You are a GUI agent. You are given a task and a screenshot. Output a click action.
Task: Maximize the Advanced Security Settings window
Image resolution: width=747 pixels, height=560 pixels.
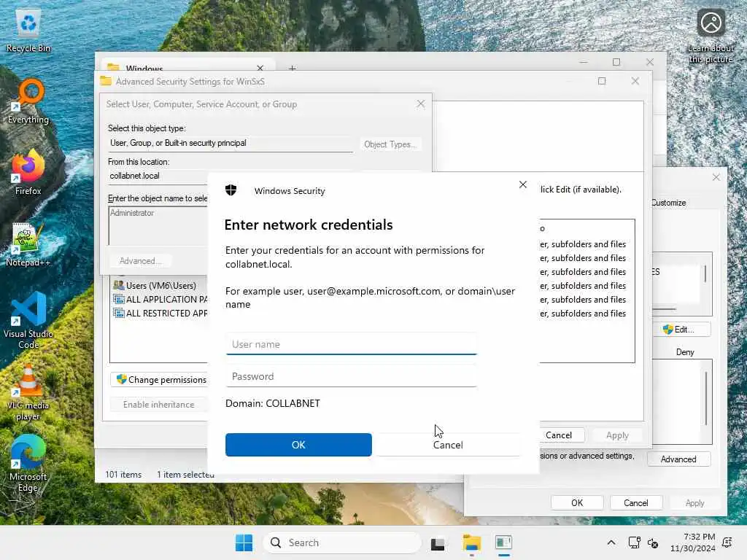(x=602, y=81)
